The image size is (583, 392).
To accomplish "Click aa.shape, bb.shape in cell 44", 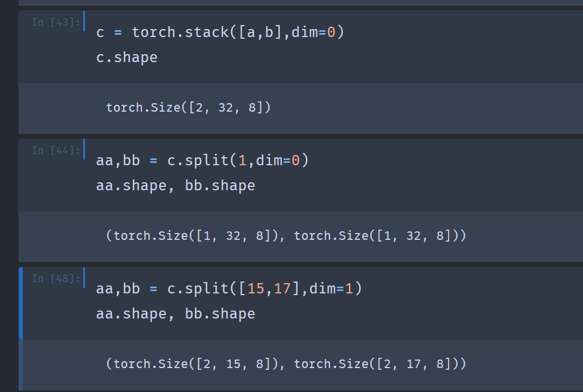I will click(176, 185).
